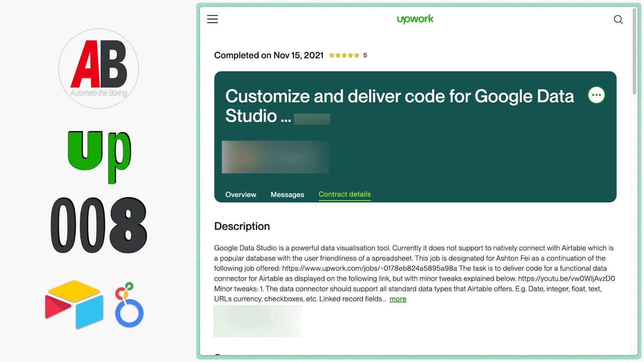
Task: Expand description with the more link
Action: (x=398, y=299)
